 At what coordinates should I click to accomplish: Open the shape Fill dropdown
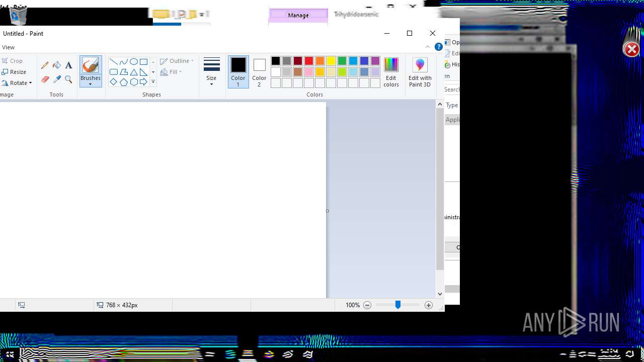coord(171,72)
